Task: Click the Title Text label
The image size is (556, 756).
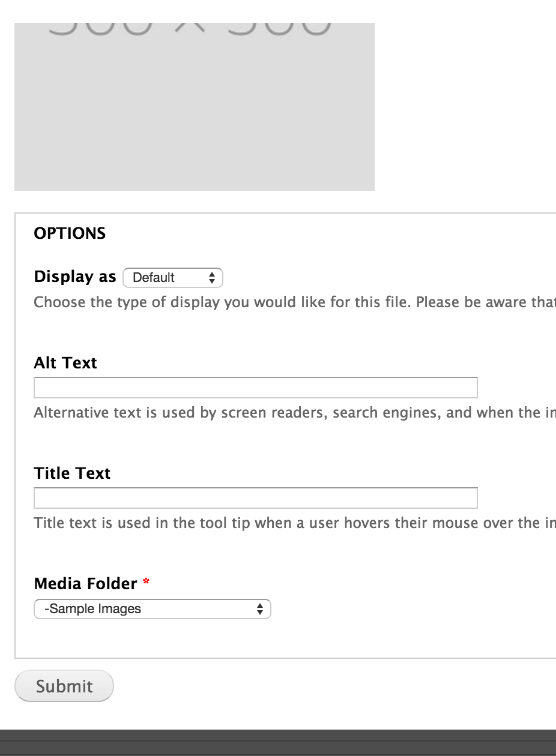Action: (x=72, y=473)
